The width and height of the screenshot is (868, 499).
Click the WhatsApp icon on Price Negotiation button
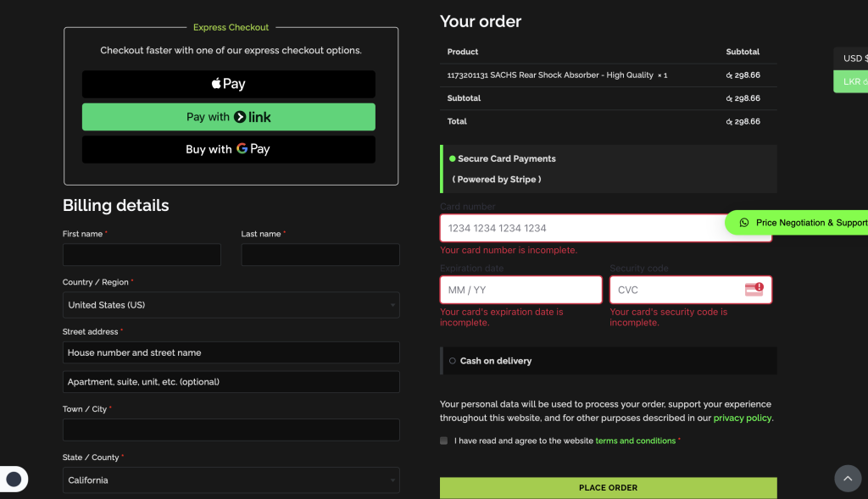click(x=744, y=223)
